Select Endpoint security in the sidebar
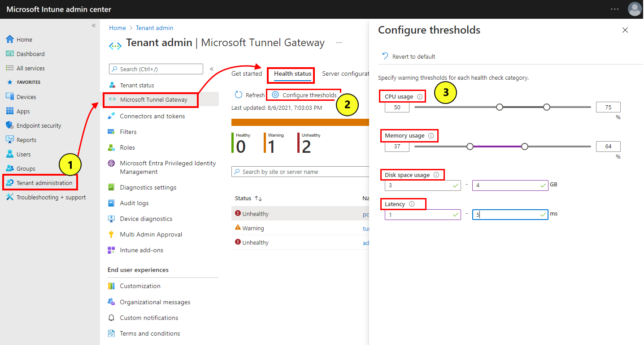 pyautogui.click(x=39, y=125)
